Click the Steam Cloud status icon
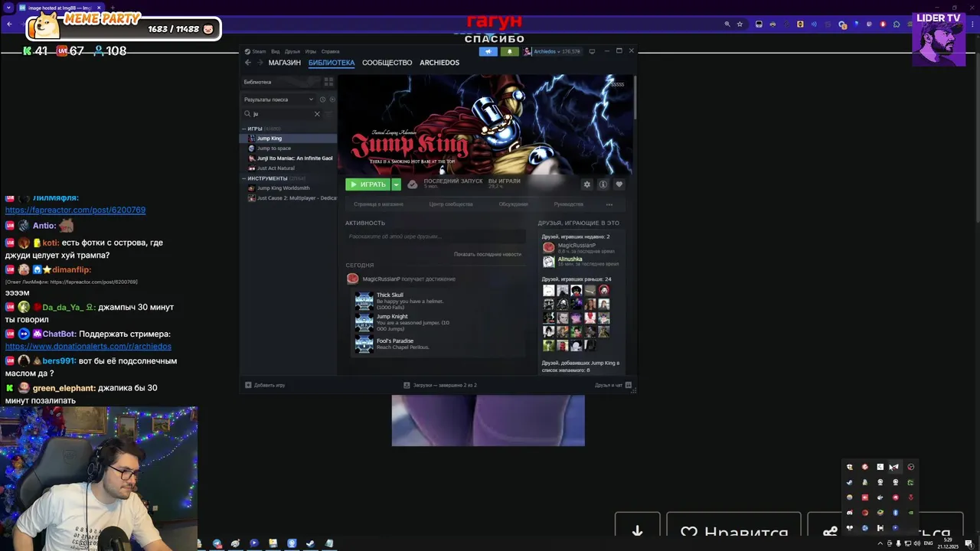Screen dimensions: 980x551 click(413, 184)
